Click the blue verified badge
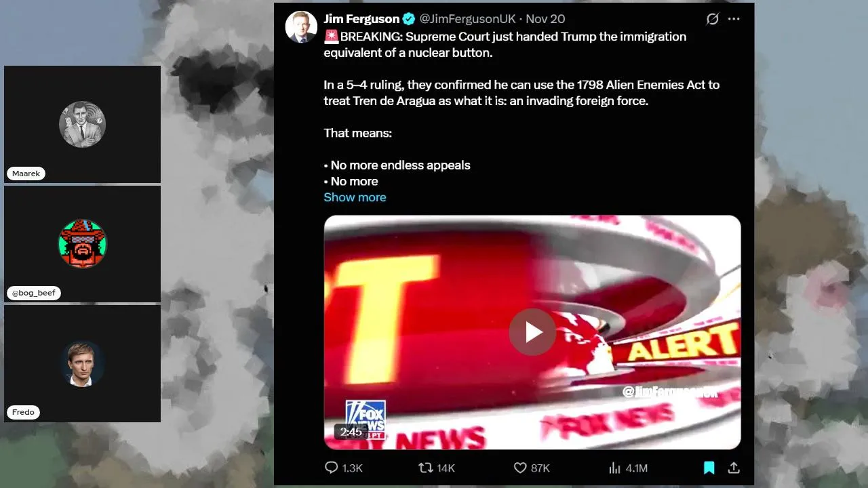The width and height of the screenshot is (868, 488). coord(409,19)
